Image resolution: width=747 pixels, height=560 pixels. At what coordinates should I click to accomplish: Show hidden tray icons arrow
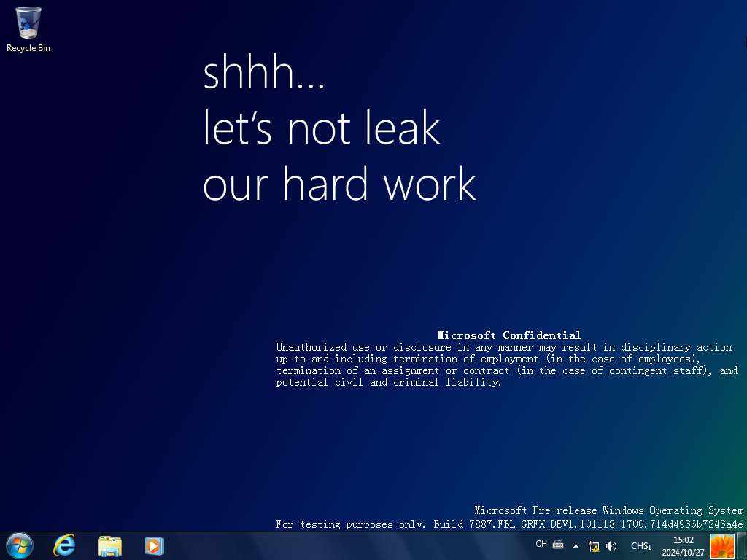click(x=576, y=546)
